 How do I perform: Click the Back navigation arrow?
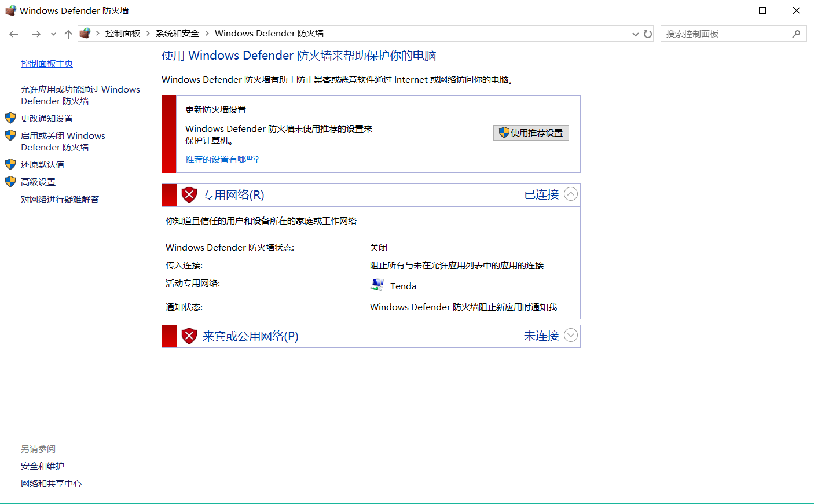(14, 34)
